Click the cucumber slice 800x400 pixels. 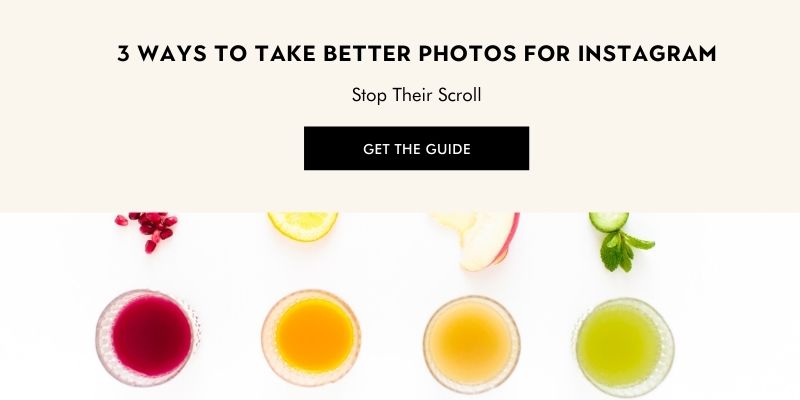(609, 222)
